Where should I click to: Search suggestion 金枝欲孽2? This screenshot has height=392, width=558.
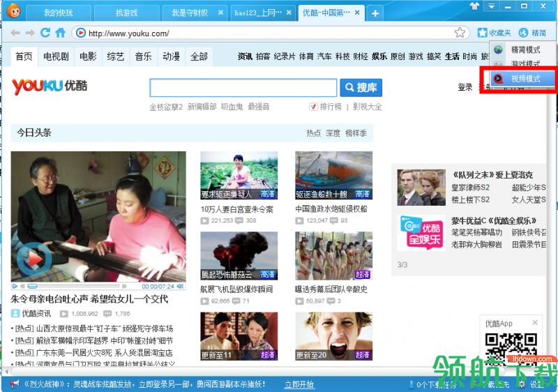[166, 107]
